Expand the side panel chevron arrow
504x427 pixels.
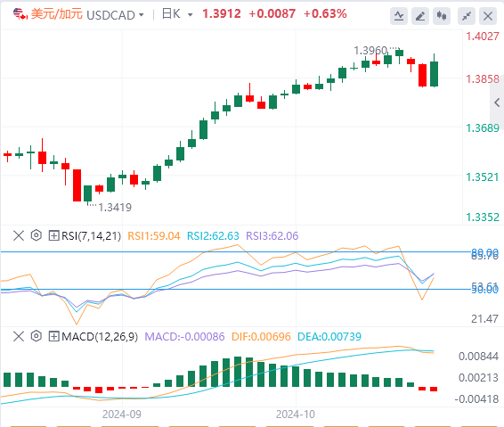(x=497, y=103)
